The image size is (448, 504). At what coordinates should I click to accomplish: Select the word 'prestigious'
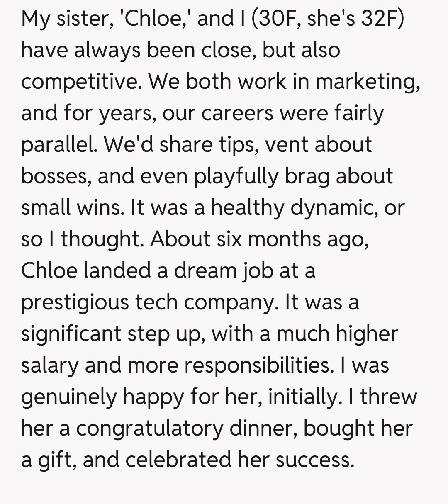coord(75,302)
